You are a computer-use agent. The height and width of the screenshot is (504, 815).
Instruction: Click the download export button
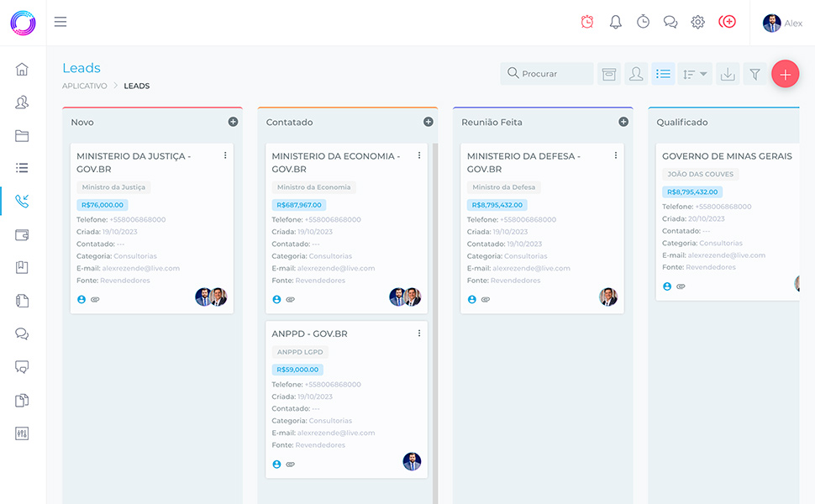728,74
